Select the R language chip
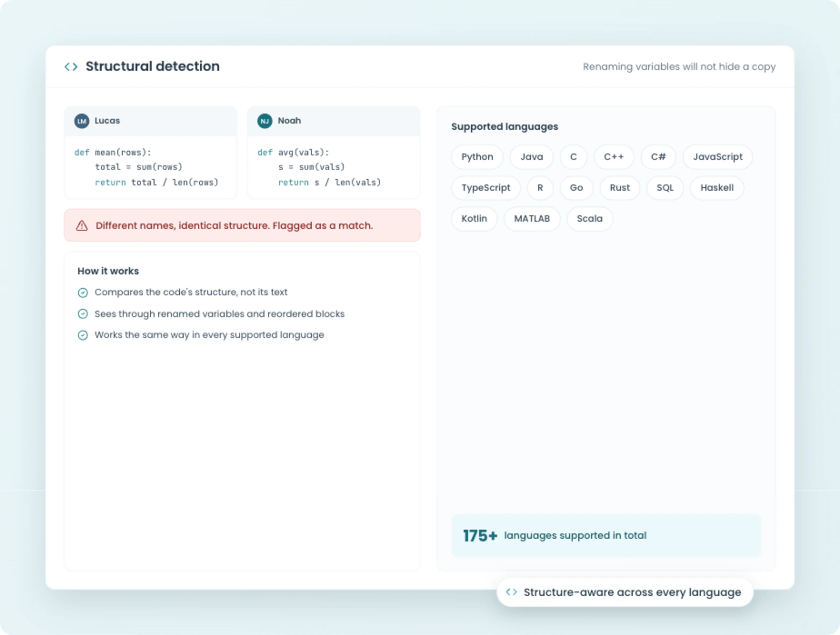 click(540, 188)
